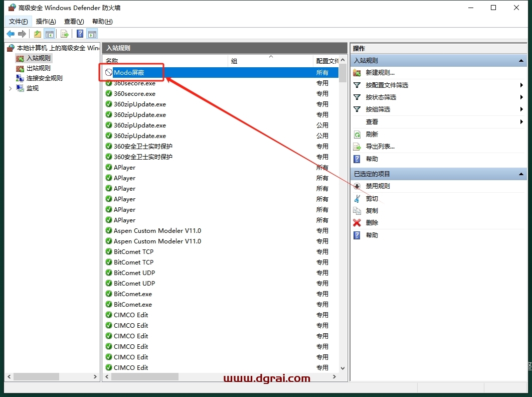Sort by the 配置文件 column header
The image size is (532, 397).
pyautogui.click(x=326, y=61)
